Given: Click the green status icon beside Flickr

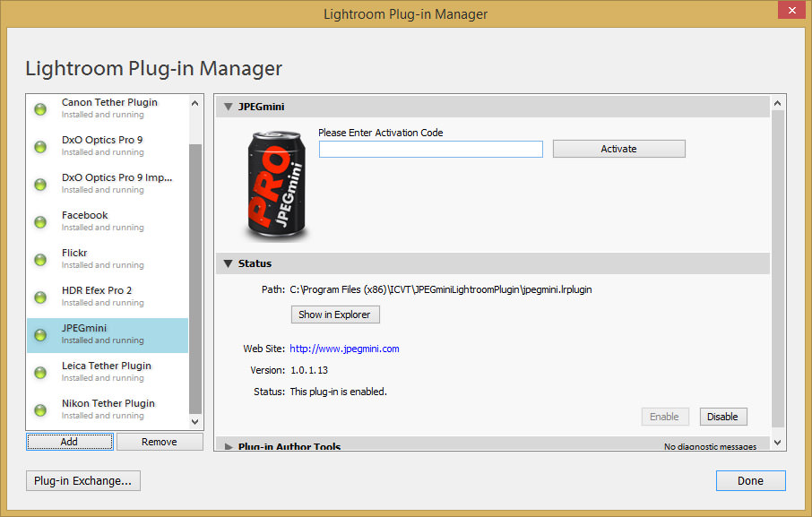Looking at the screenshot, I should pyautogui.click(x=40, y=260).
